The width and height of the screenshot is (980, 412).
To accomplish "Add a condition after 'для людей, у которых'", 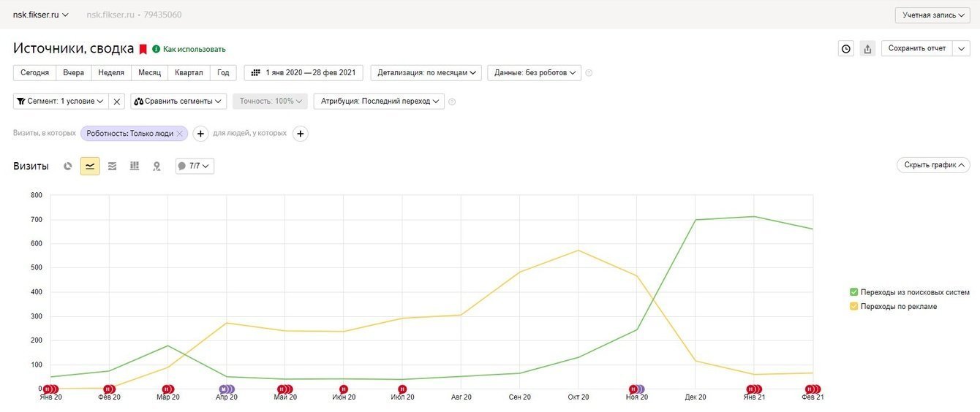I will click(301, 134).
